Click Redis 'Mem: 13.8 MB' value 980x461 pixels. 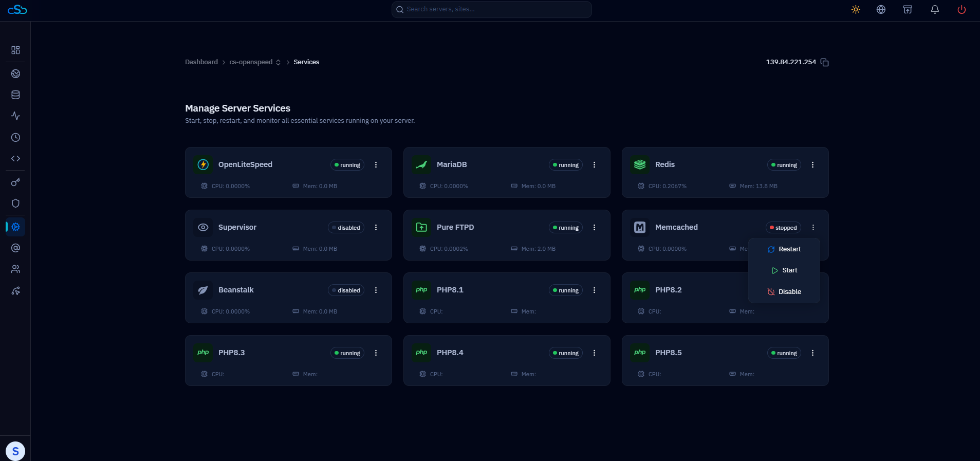pos(759,186)
